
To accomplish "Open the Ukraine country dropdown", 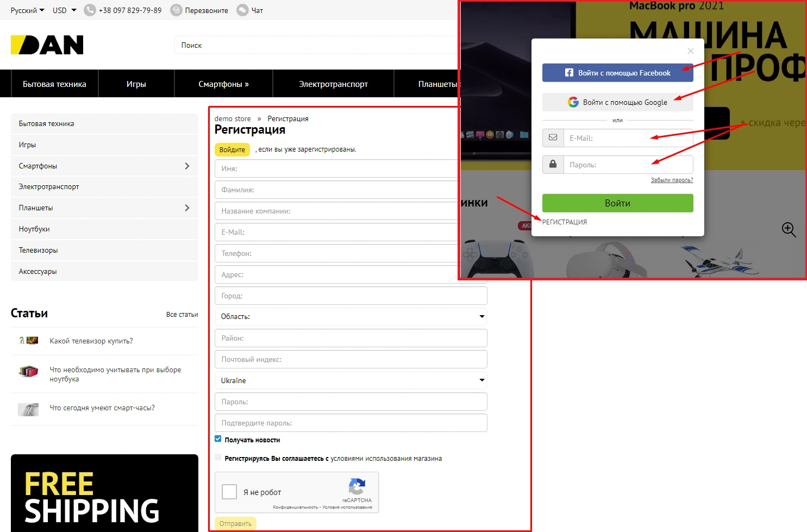I will point(351,380).
